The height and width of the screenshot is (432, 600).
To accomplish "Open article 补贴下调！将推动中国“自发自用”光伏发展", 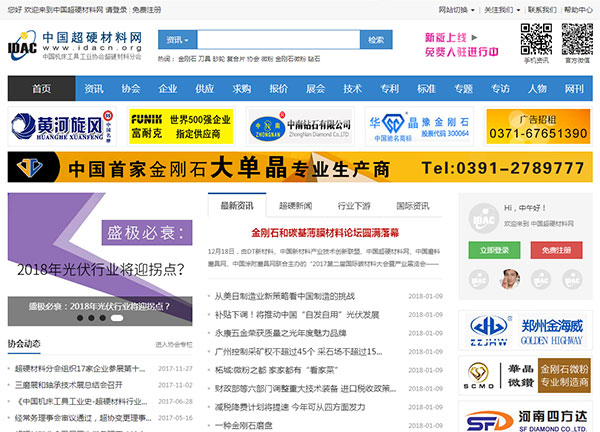I will click(297, 315).
